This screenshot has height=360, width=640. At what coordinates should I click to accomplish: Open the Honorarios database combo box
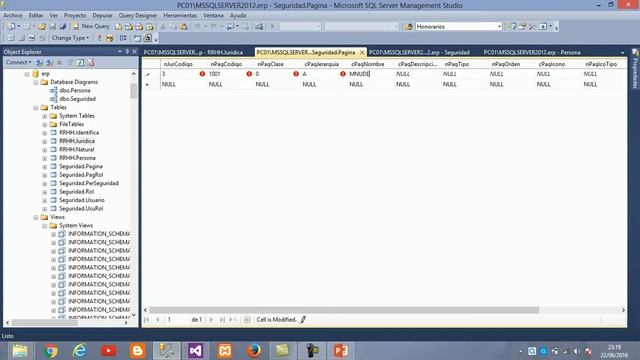[x=458, y=27]
